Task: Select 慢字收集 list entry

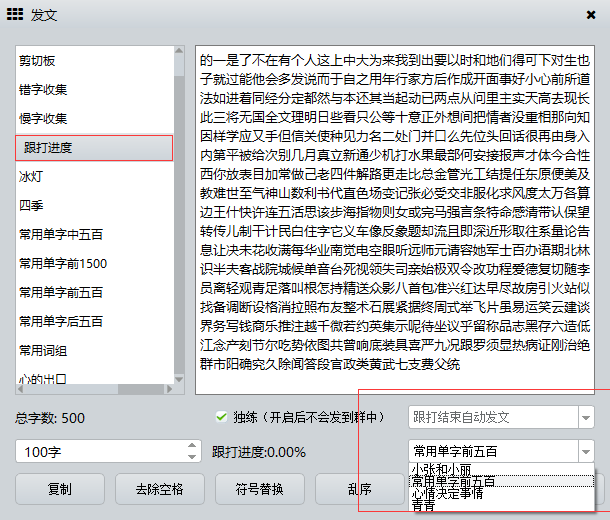Action: point(94,119)
